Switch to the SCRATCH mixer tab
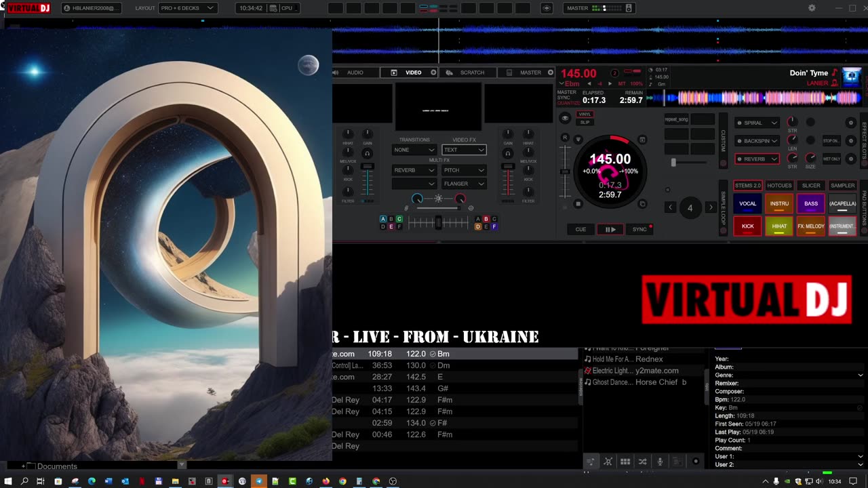This screenshot has width=868, height=488. click(x=468, y=73)
